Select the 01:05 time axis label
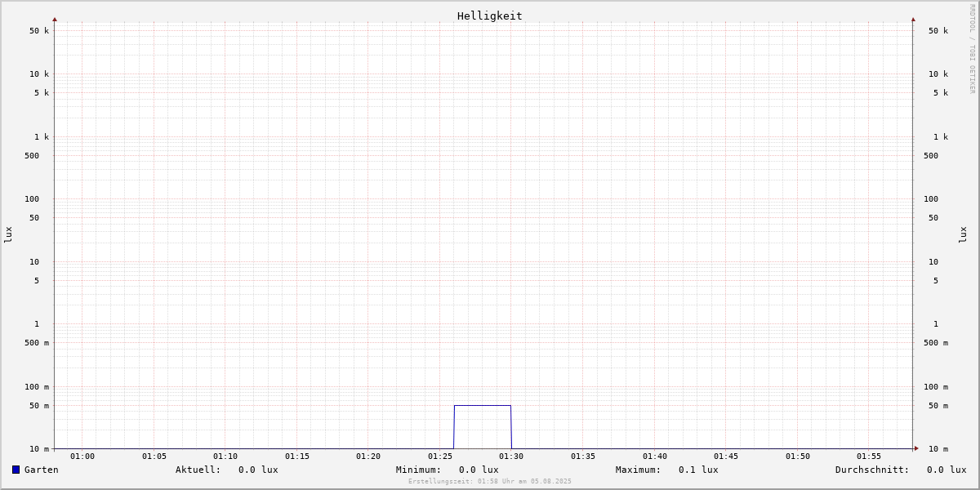This screenshot has width=980, height=490. (154, 457)
